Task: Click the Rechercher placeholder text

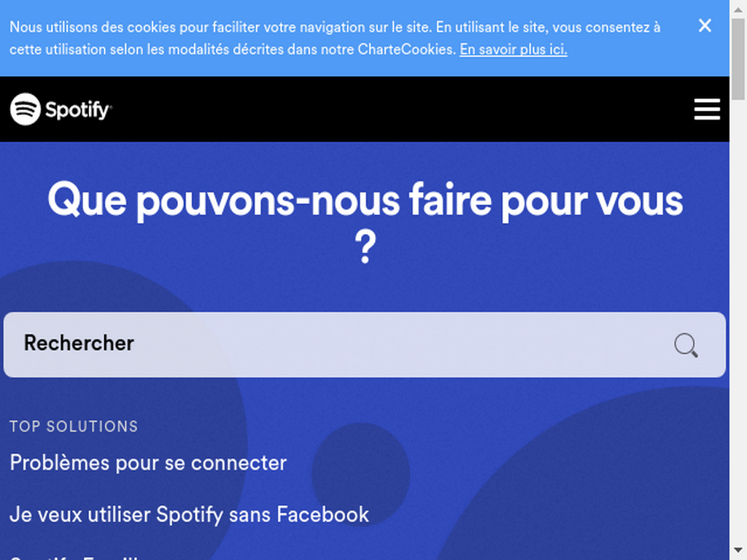Action: (79, 343)
